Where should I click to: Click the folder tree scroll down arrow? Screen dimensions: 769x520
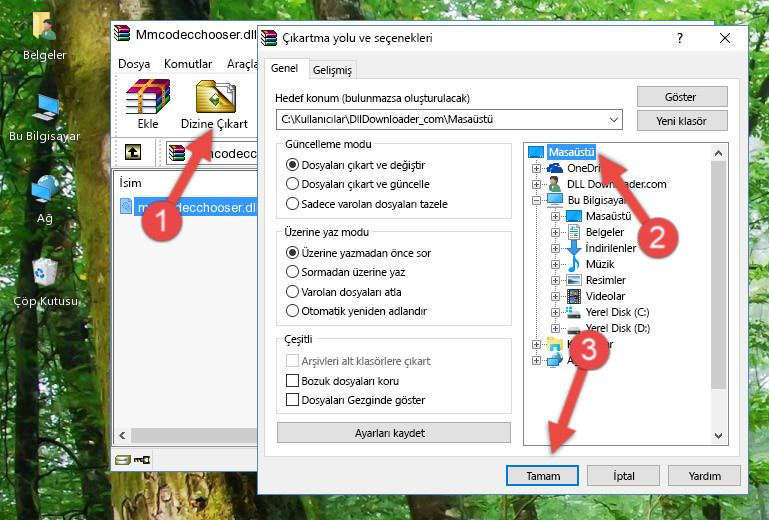718,435
